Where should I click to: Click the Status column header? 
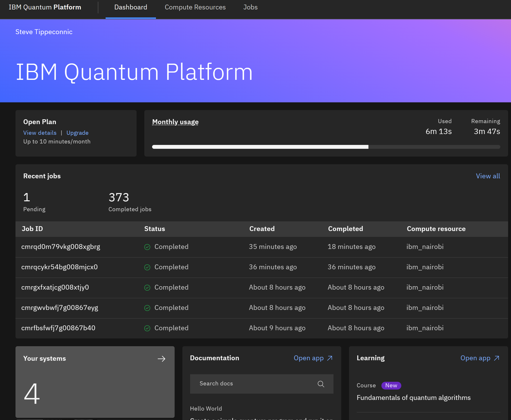pos(155,229)
